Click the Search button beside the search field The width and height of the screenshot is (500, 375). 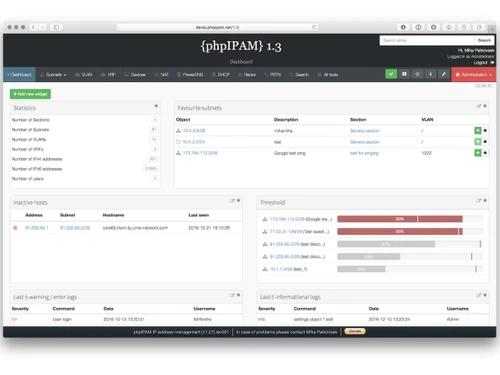point(484,41)
